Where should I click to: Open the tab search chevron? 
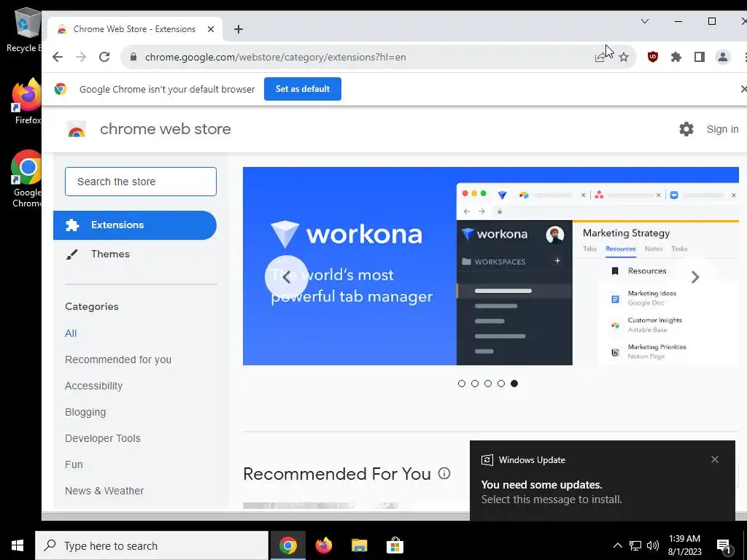[x=645, y=21]
